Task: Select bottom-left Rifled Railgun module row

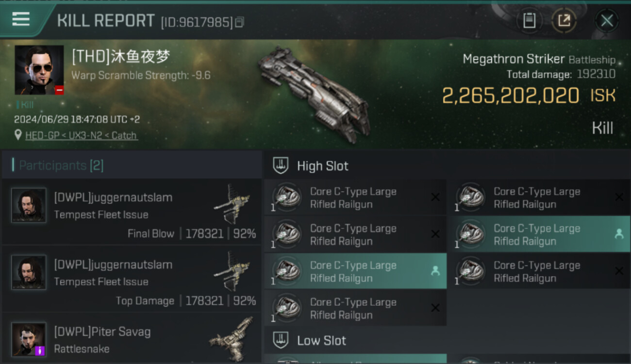Action: tap(355, 308)
